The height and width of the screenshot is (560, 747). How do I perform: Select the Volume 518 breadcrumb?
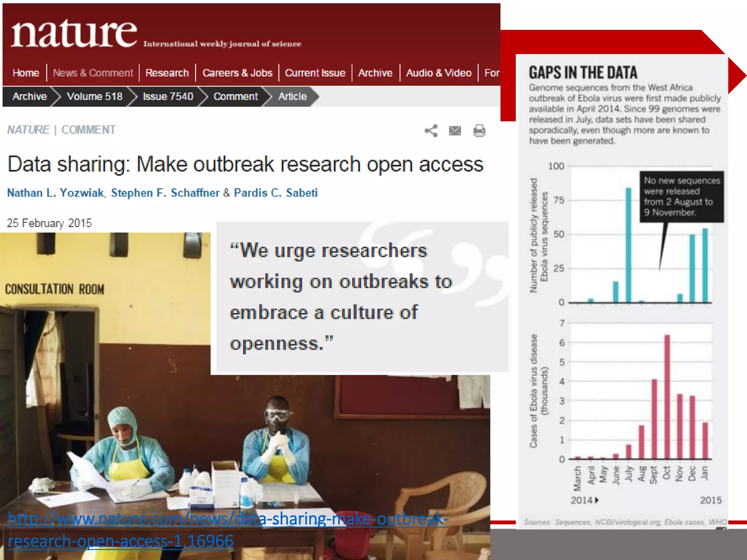[x=94, y=97]
